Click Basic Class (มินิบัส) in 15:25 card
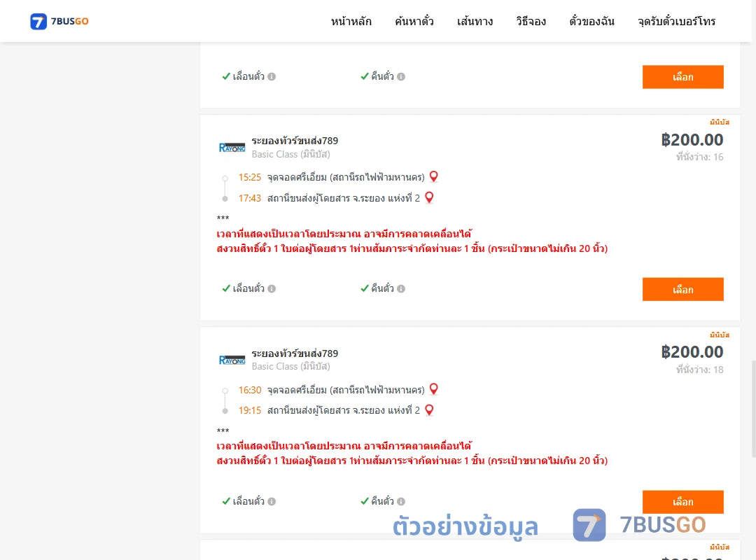 point(290,154)
